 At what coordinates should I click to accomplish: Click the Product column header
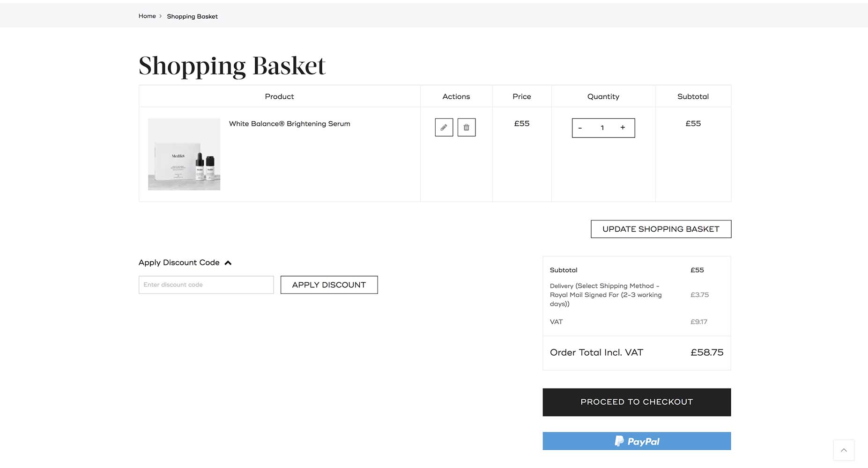tap(279, 96)
